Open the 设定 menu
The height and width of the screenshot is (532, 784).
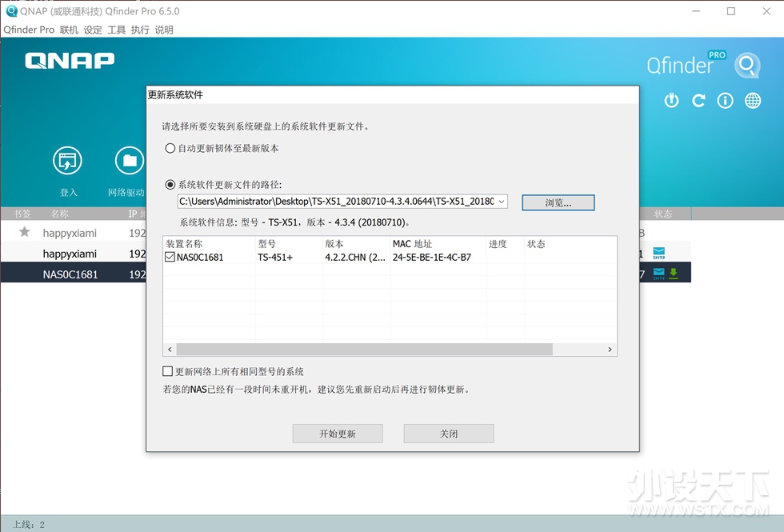pyautogui.click(x=93, y=30)
